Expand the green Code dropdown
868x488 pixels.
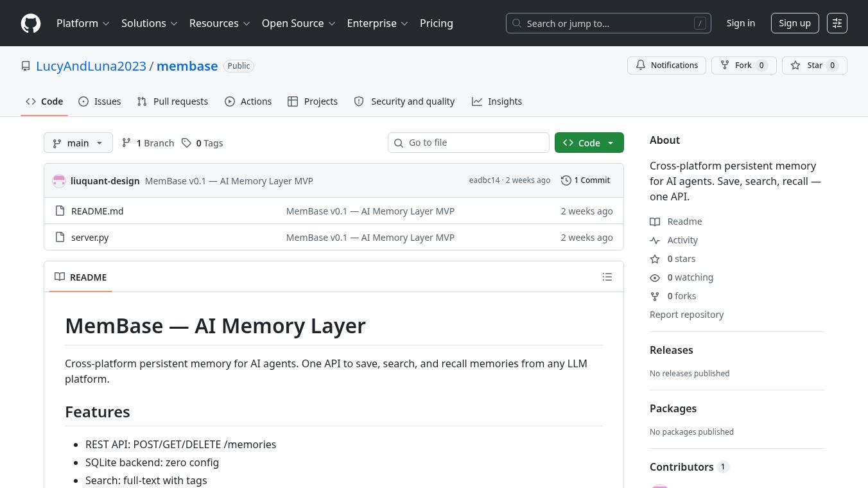589,143
